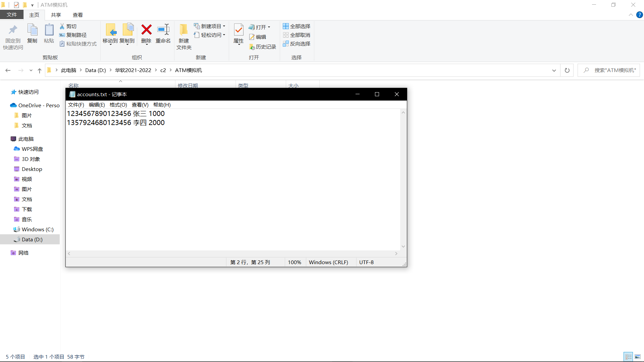Click Select All (全部选择)

point(297,26)
